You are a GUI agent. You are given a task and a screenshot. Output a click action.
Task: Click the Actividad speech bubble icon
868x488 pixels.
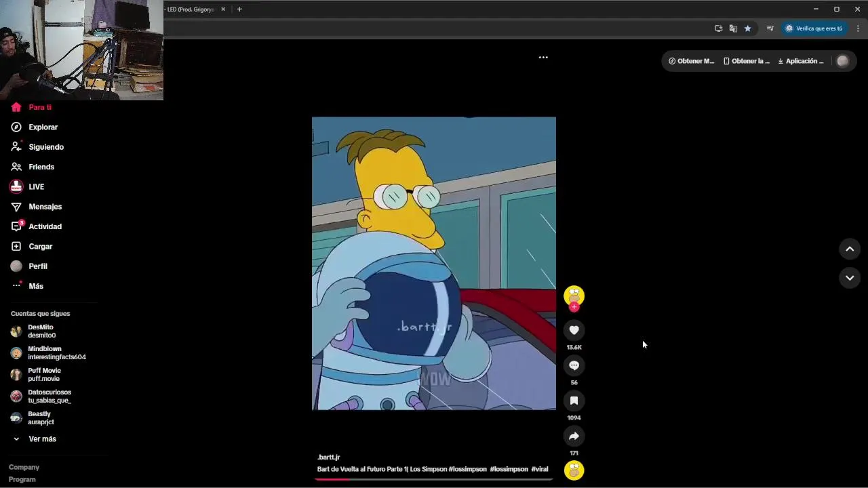coord(16,226)
